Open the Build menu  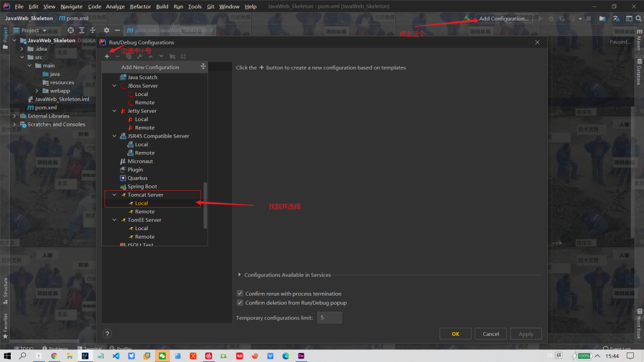click(x=162, y=6)
